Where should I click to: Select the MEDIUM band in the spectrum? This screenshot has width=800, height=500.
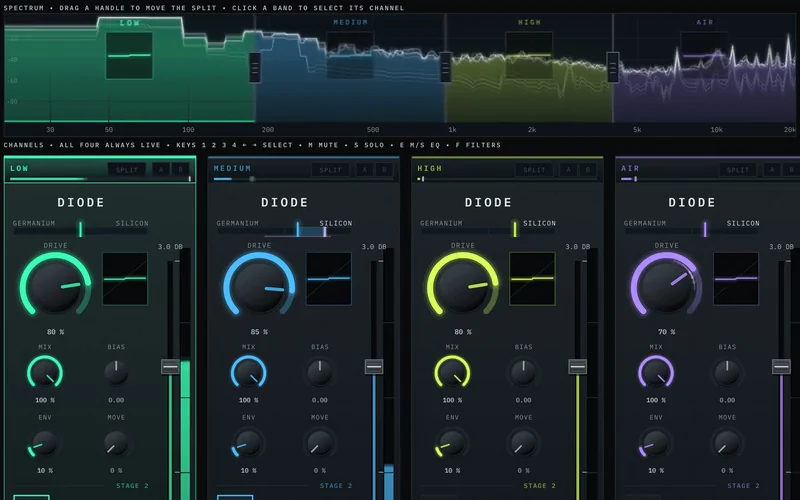(x=350, y=68)
